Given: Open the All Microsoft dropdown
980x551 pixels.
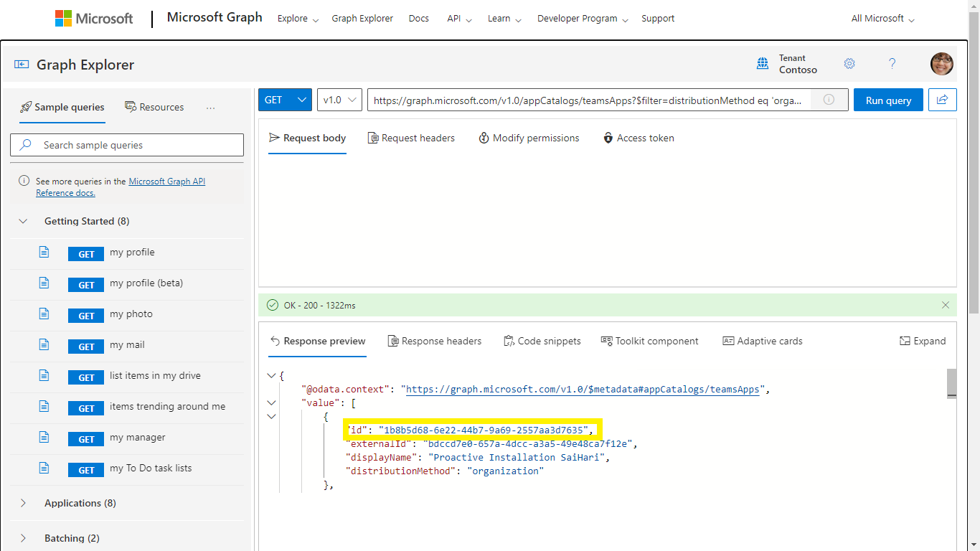Looking at the screenshot, I should 883,19.
